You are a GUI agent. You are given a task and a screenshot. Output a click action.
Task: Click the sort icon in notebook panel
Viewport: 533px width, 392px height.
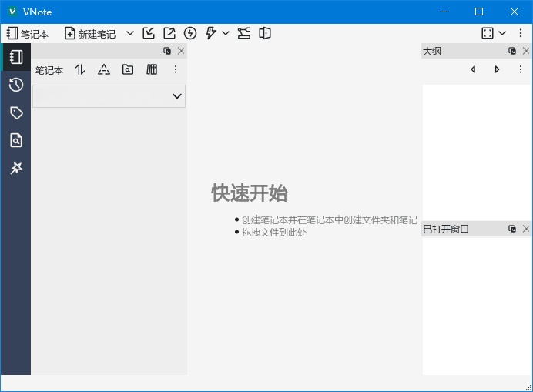coord(80,69)
